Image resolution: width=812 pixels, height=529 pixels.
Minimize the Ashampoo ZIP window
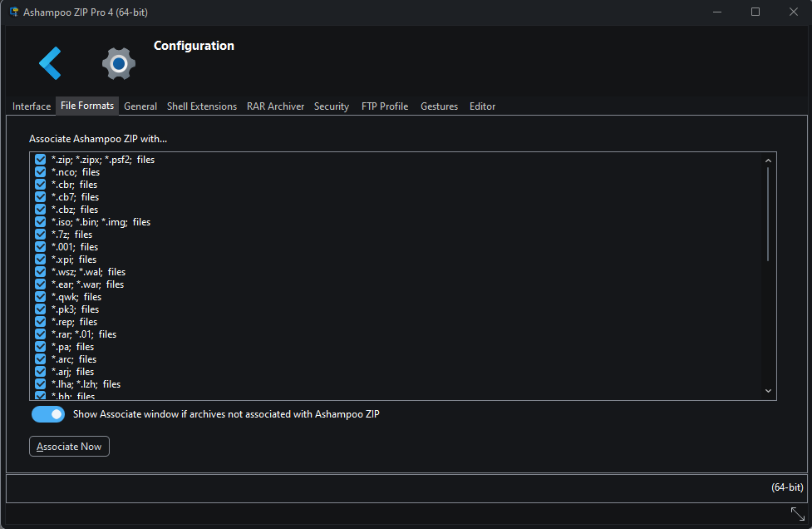(717, 12)
